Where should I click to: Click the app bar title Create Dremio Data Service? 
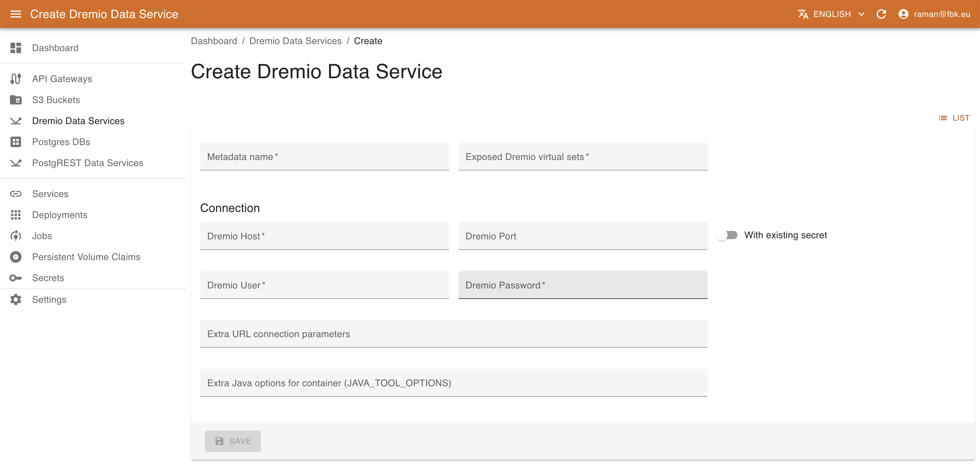coord(104,14)
